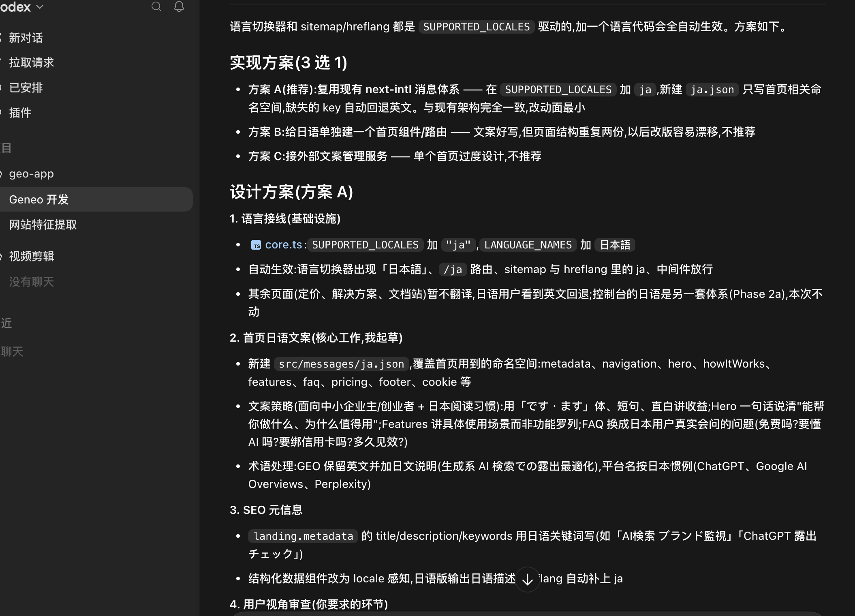This screenshot has width=855, height=616.
Task: Expand the Codex app title dropdown
Action: (22, 7)
